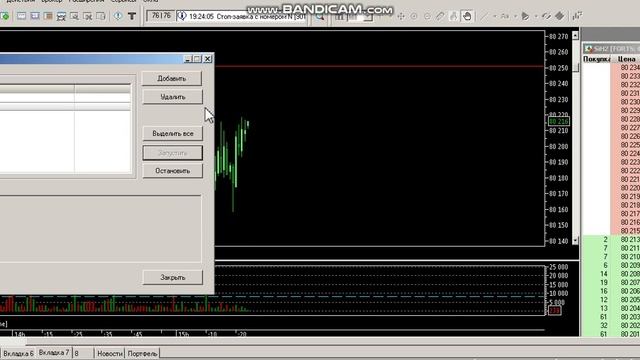This screenshot has height=360, width=640.
Task: Select the pencil drawing tool in the chart toolbar
Action: pos(440,16)
